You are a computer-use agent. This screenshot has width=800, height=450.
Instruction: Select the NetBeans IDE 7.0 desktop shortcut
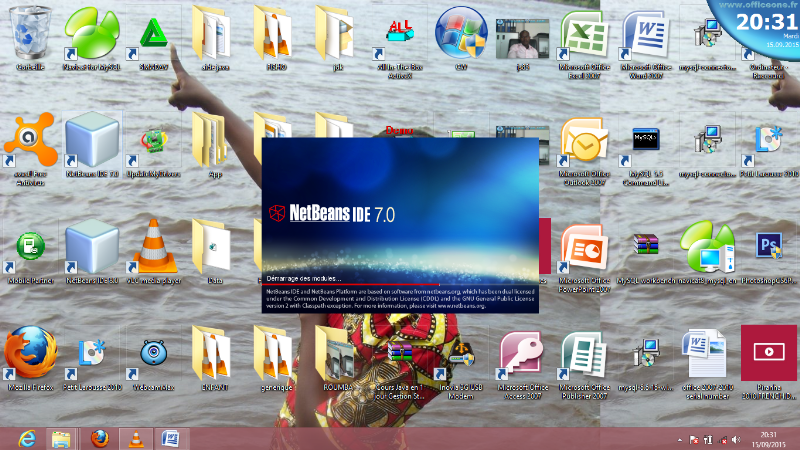click(x=92, y=144)
